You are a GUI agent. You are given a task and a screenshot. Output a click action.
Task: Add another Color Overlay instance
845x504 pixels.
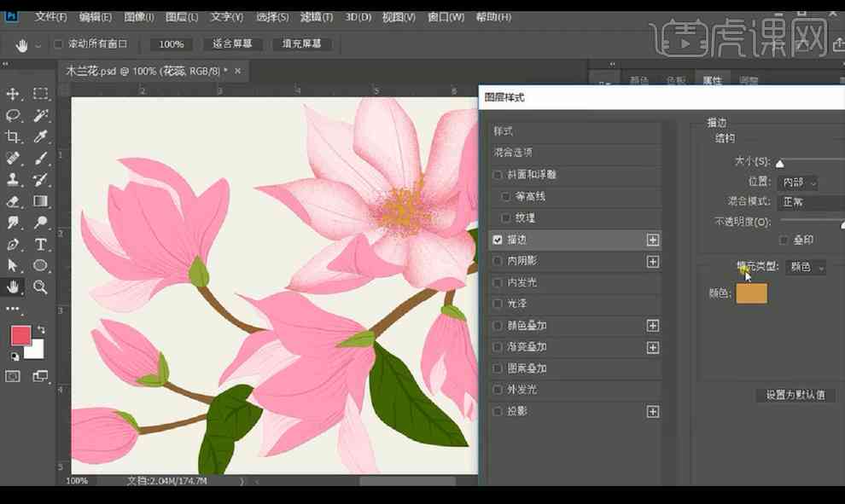coord(653,325)
